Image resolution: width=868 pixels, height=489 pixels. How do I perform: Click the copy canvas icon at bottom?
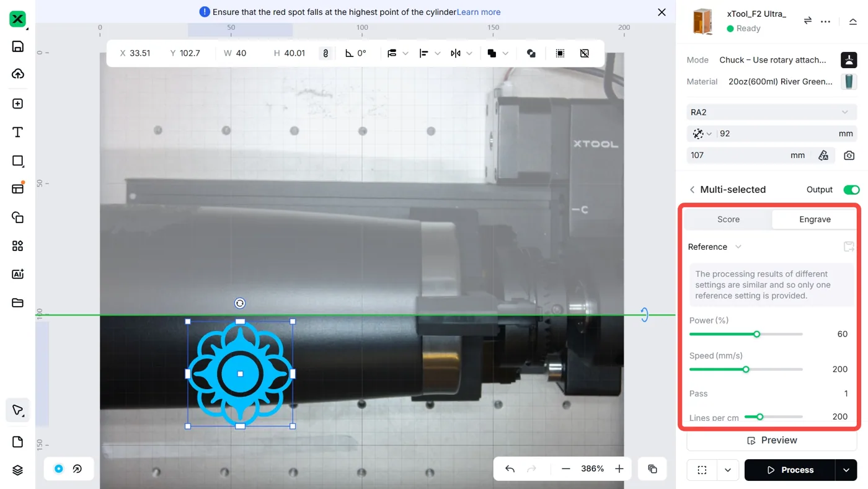(x=653, y=469)
